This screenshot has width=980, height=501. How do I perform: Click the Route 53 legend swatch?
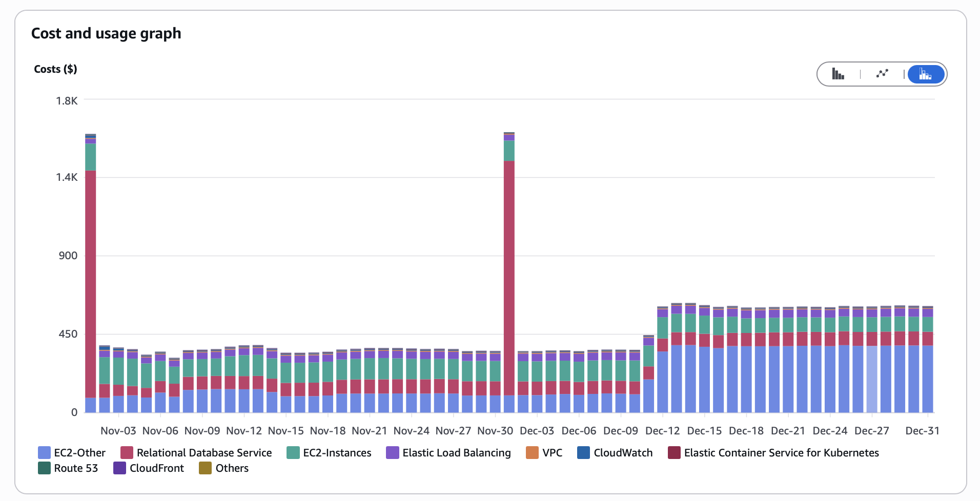(45, 468)
